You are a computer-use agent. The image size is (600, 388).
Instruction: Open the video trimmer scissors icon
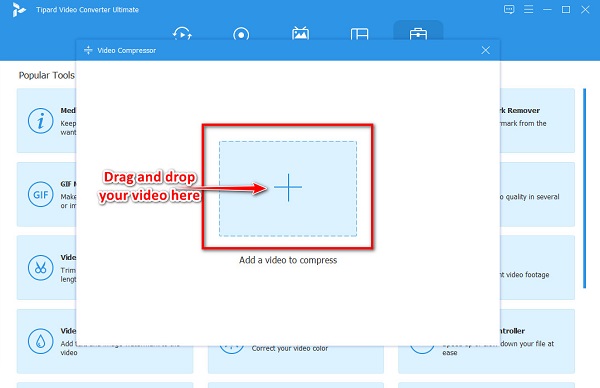click(40, 268)
